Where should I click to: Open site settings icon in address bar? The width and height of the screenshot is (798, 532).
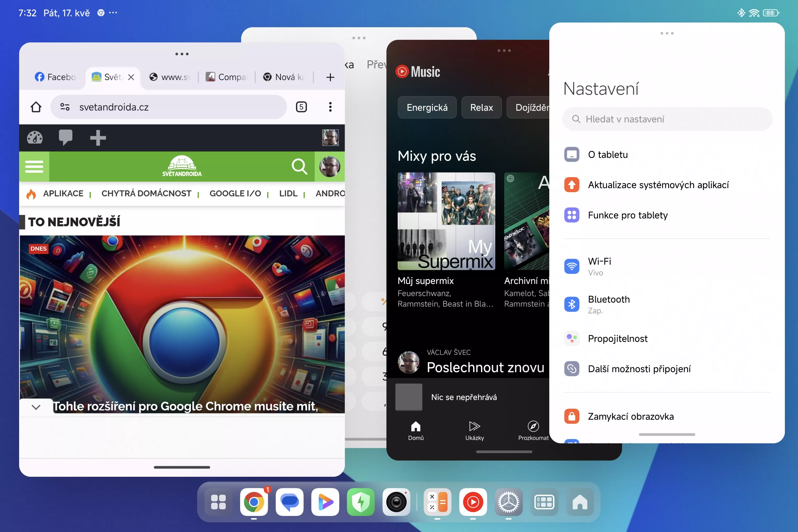[x=65, y=107]
